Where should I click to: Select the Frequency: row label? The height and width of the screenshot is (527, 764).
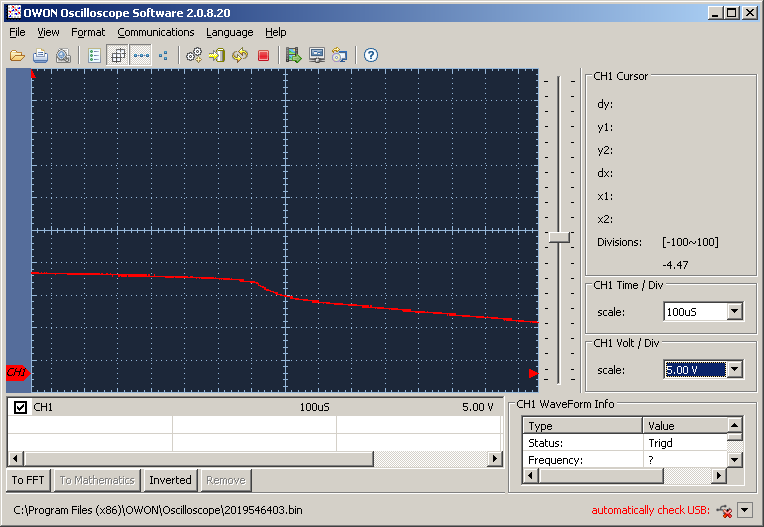coord(555,460)
